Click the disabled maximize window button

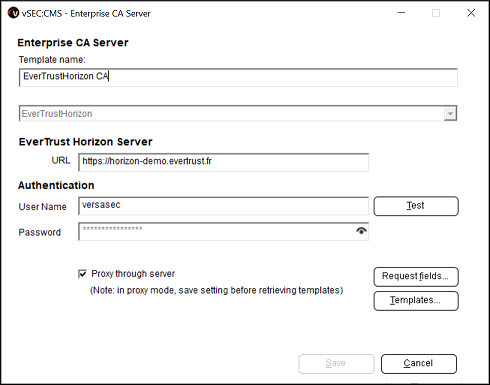[436, 13]
